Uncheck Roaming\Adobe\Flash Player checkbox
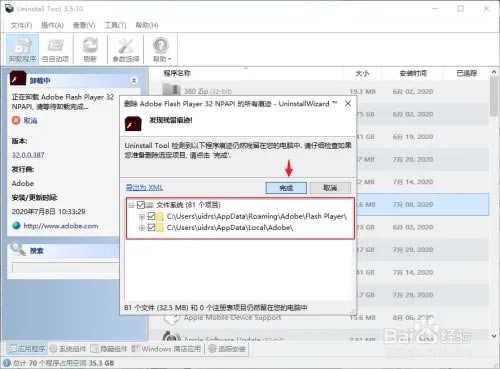This screenshot has width=500, height=369. pyautogui.click(x=151, y=216)
